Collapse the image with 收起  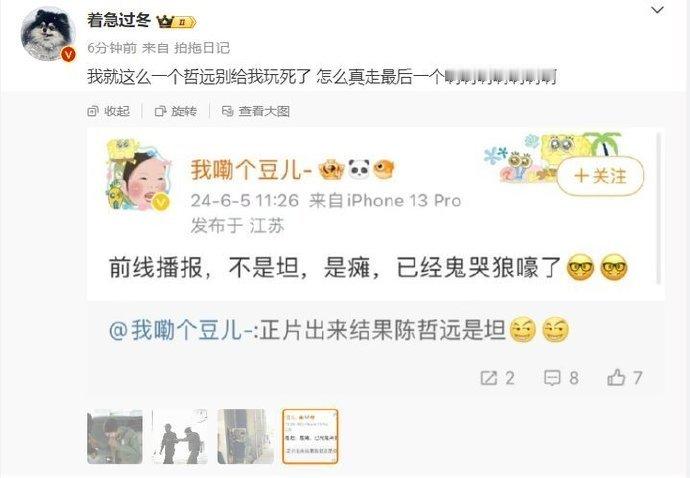(x=109, y=111)
